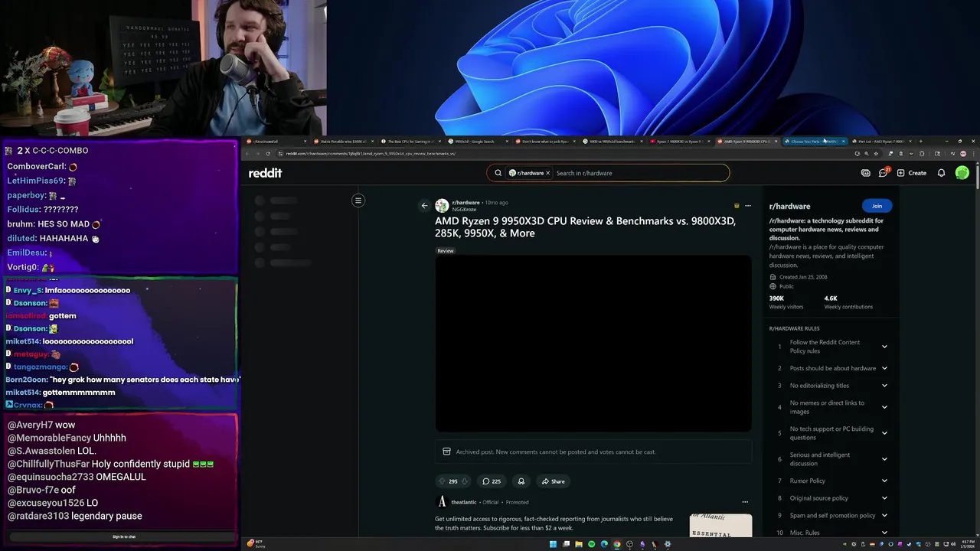Switch to 'Choose Your Parts' PCPartPicker tab
Screen dimensions: 980x551
(813, 142)
